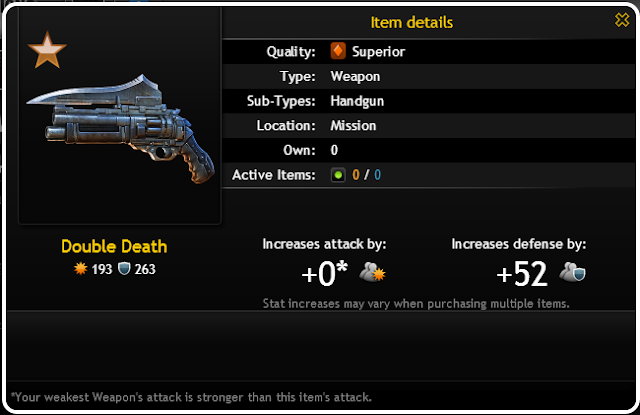This screenshot has width=640, height=415.
Task: Click the group attack icon next to +0*
Action: tap(372, 272)
